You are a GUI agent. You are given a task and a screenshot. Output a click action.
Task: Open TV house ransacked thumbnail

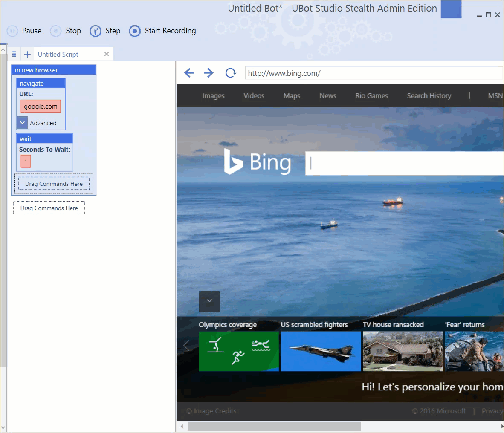click(x=403, y=351)
